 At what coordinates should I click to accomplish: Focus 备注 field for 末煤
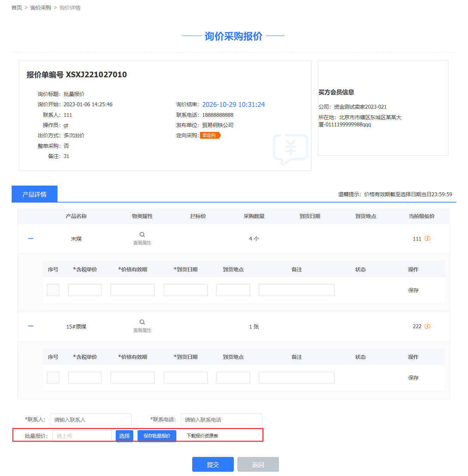coord(297,290)
